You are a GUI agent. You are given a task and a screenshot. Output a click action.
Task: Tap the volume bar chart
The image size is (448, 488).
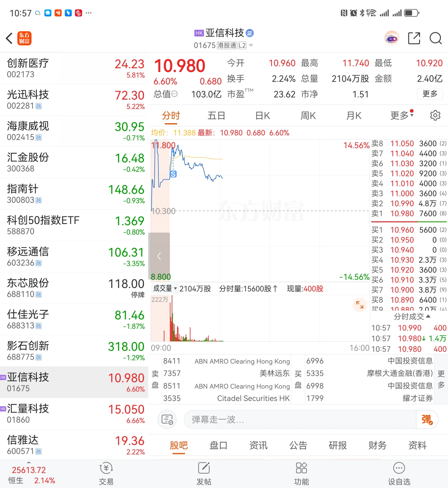pos(260,318)
